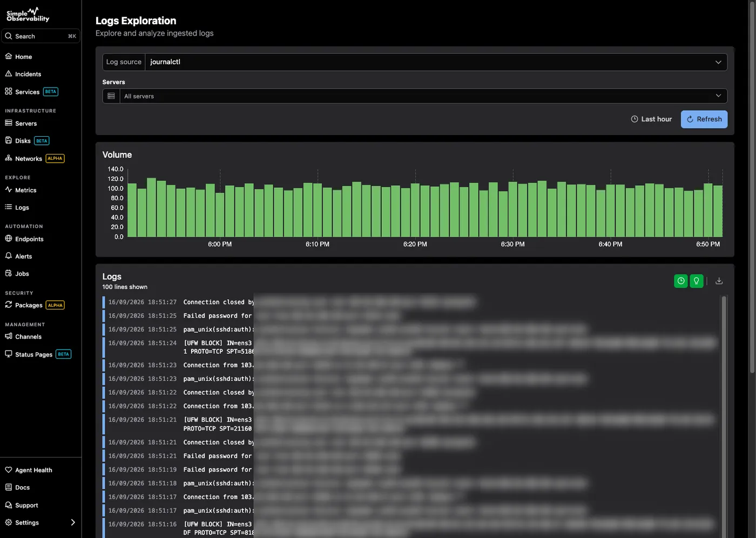Click the Status Pages monitor icon
Viewport: 756px width, 538px height.
pyautogui.click(x=9, y=354)
